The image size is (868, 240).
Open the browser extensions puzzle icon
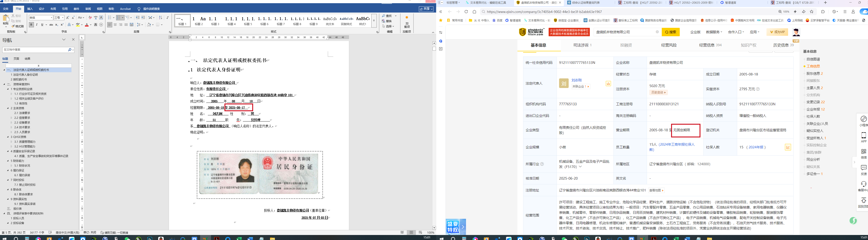[x=823, y=11]
